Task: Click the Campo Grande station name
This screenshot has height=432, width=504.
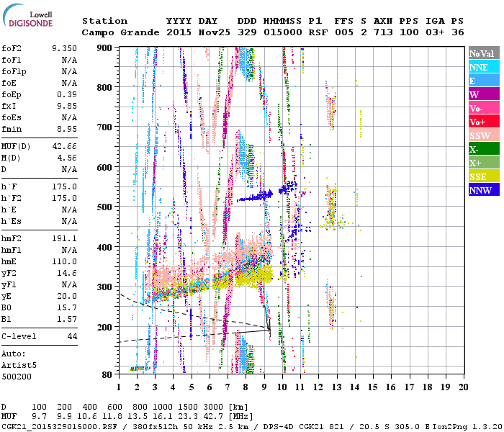Action: pos(120,32)
